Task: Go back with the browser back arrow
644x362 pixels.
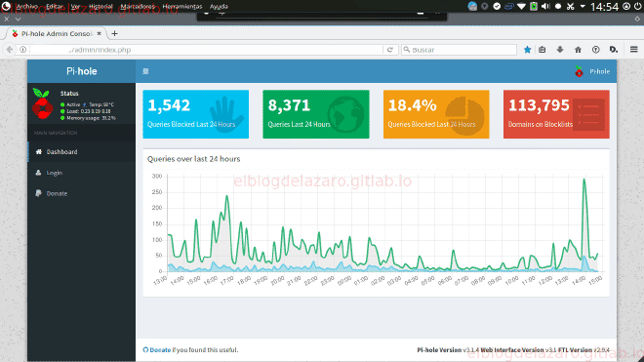Action: click(x=10, y=50)
